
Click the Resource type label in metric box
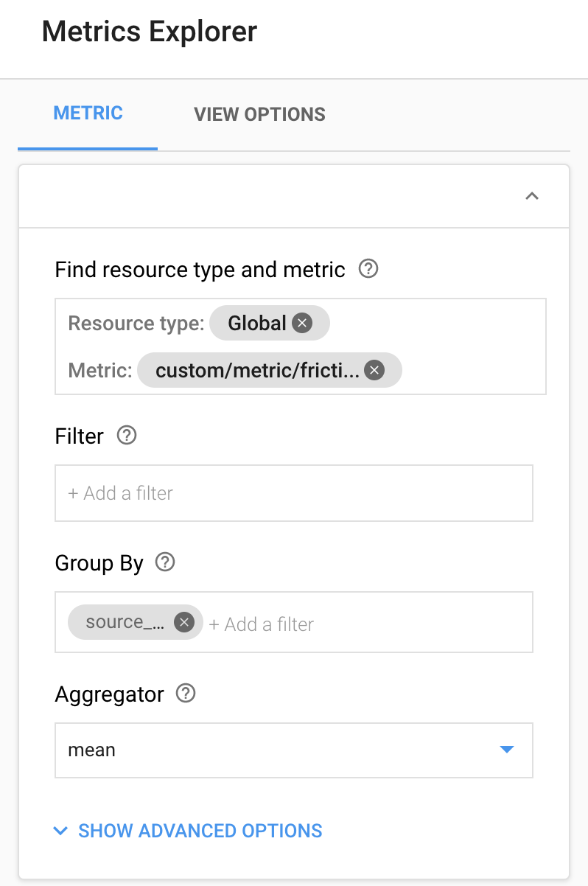click(136, 323)
